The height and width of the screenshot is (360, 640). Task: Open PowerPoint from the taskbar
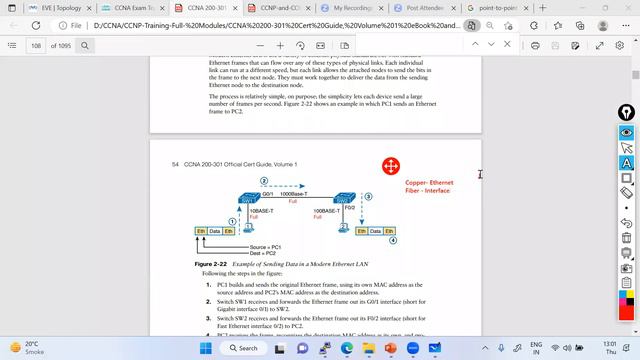click(391, 348)
